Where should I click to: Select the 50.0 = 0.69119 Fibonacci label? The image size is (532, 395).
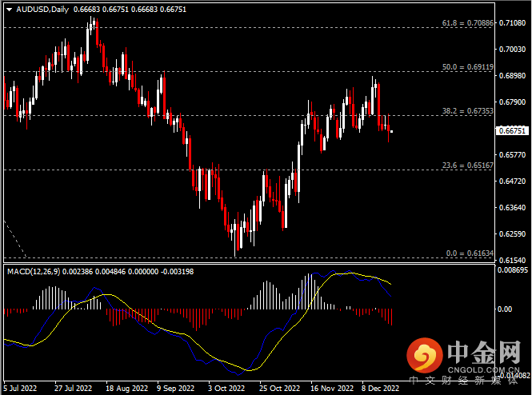click(x=468, y=67)
